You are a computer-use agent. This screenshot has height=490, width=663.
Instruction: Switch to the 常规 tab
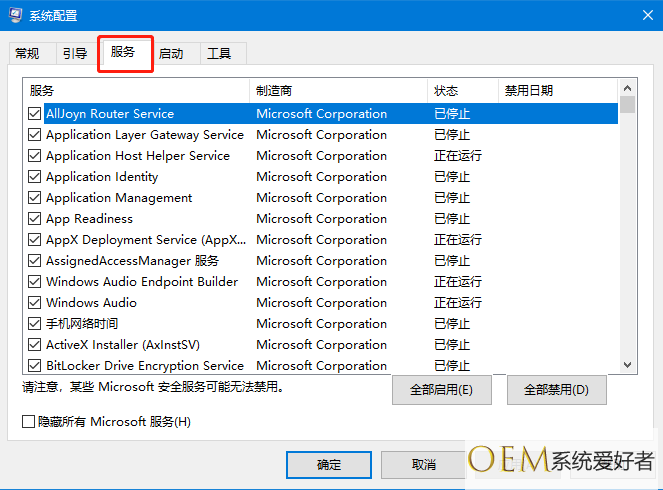tap(28, 54)
